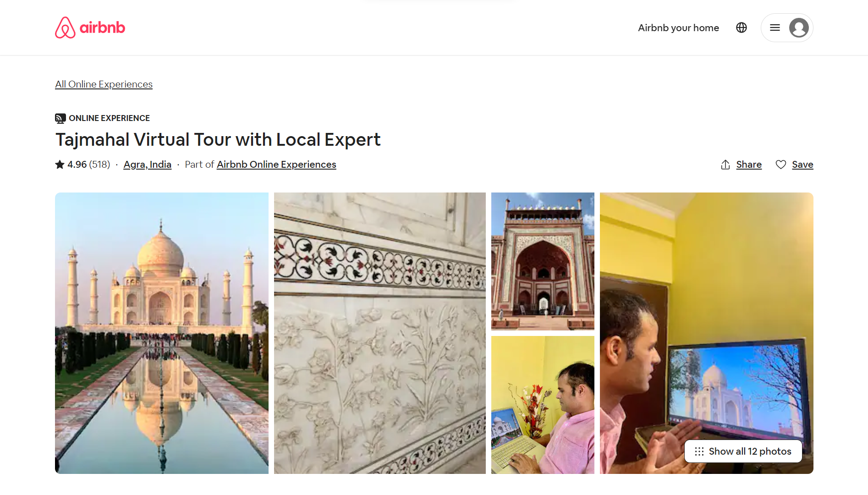Open the hamburger user menu
The image size is (868, 495).
tap(775, 27)
